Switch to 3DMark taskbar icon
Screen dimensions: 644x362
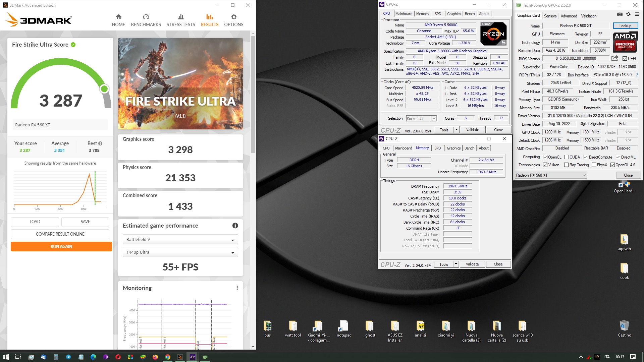[x=180, y=357]
